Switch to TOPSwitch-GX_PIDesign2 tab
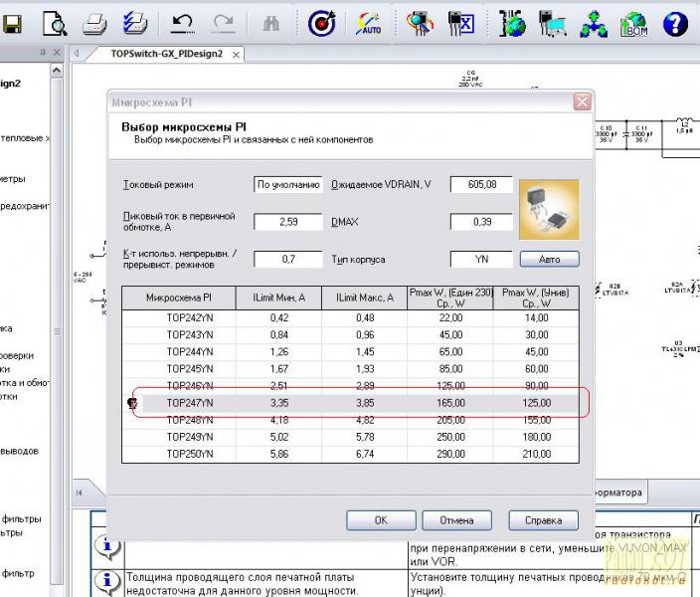 click(166, 54)
